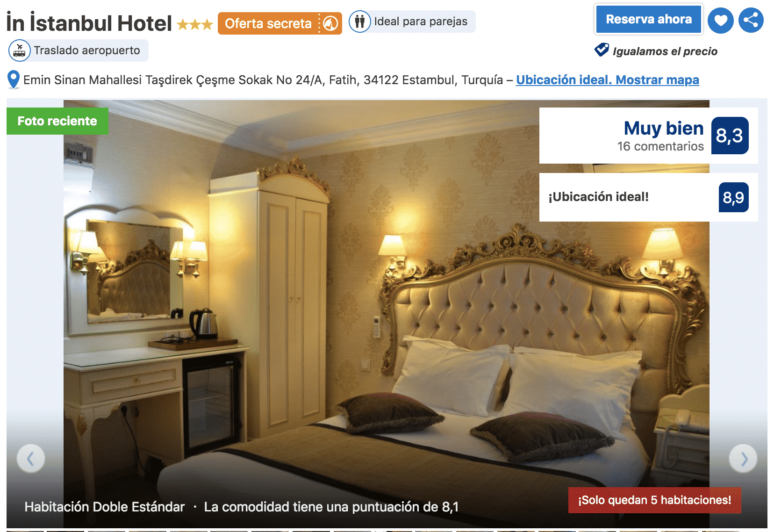Click the heart icon to save hotel
Image resolution: width=774 pixels, height=532 pixels.
tap(720, 21)
